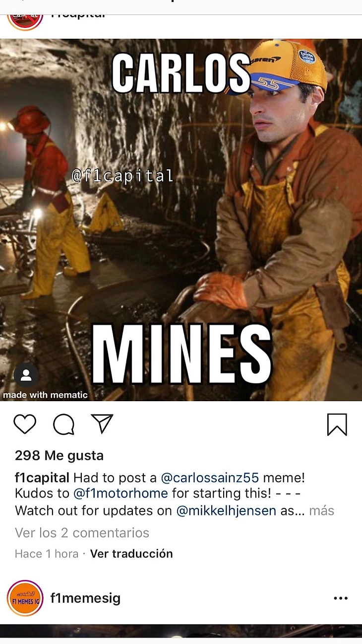This screenshot has width=362, height=644.
Task: Expand the caption with "más"
Action: [322, 510]
